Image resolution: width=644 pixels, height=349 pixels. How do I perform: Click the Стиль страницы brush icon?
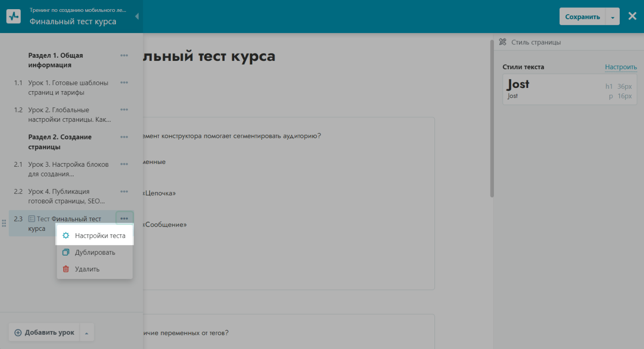[502, 42]
